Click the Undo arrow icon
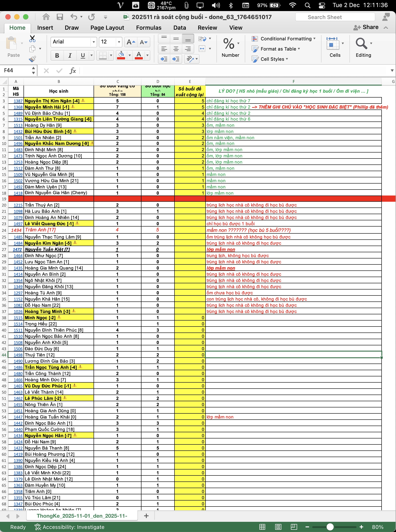This screenshot has width=396, height=532. tap(74, 17)
